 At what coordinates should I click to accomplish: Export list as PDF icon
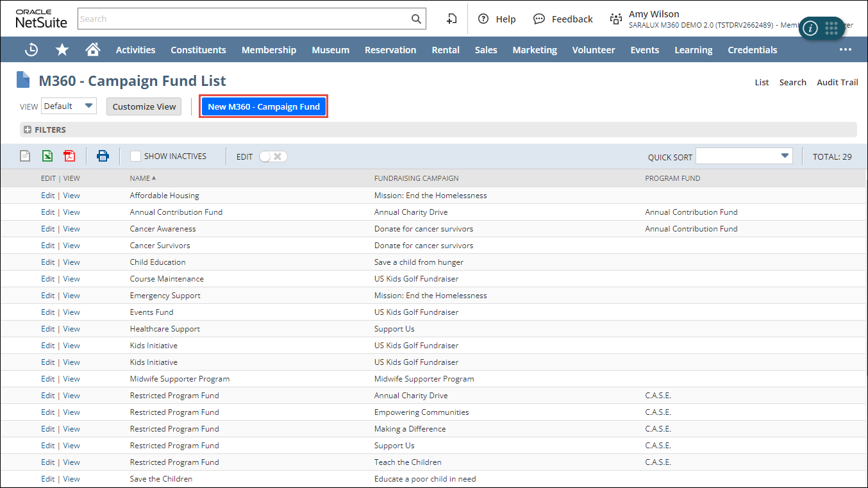[69, 156]
